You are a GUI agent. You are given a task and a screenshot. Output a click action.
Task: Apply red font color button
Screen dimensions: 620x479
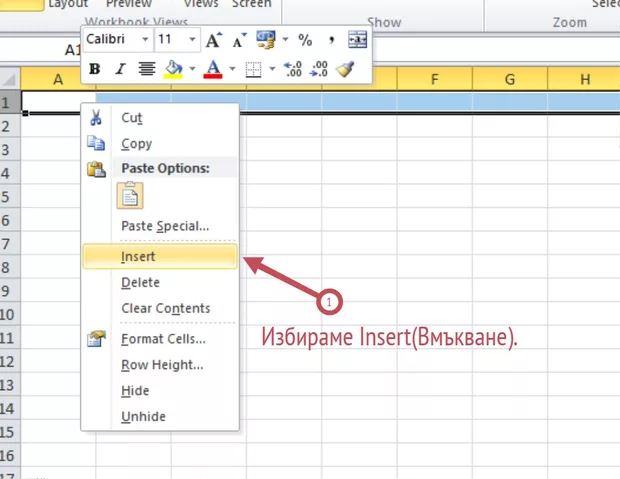pos(213,69)
